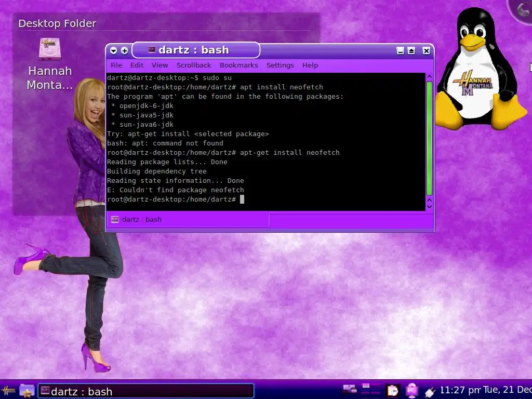This screenshot has width=532, height=399.
Task: Click the Tux penguin desktop widget
Action: click(x=481, y=68)
